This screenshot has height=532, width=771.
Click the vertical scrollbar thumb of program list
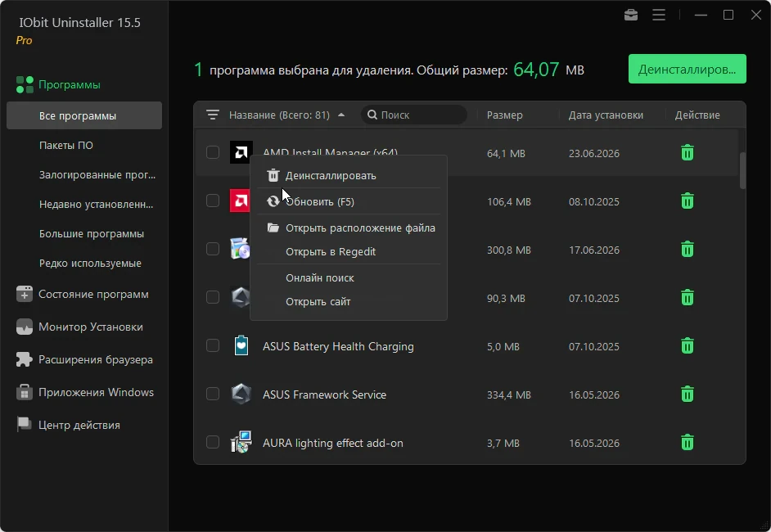pos(742,170)
